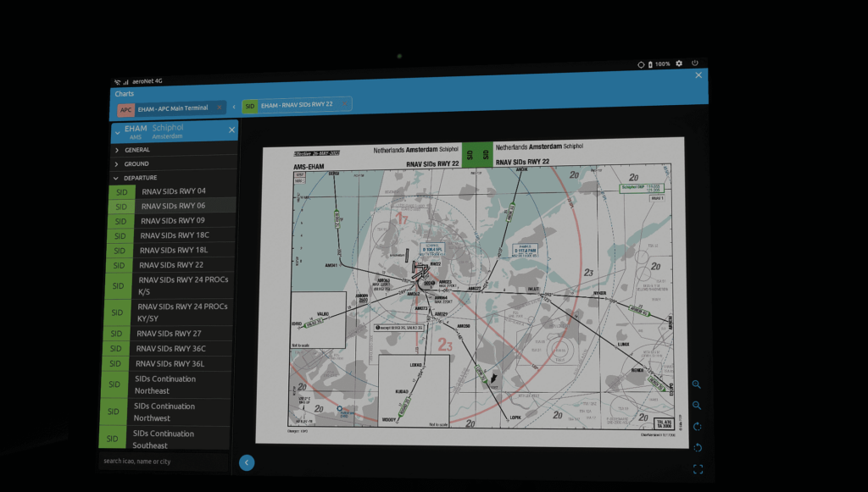This screenshot has height=492, width=868.
Task: Click the green SID badge of RWY 04
Action: 122,192
